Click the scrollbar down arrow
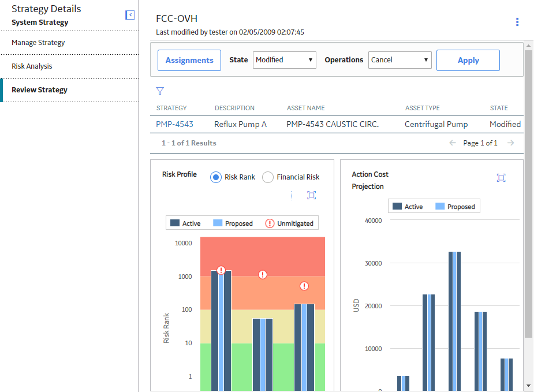Screen dimensions: 545x392 [528, 386]
